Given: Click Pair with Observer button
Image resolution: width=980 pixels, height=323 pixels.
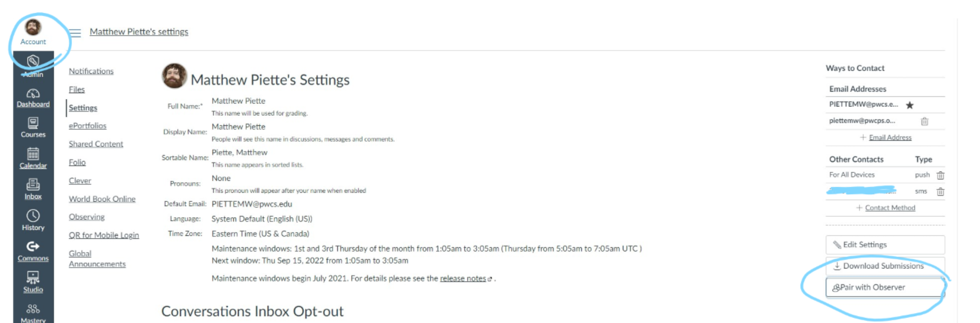Looking at the screenshot, I should pyautogui.click(x=885, y=287).
